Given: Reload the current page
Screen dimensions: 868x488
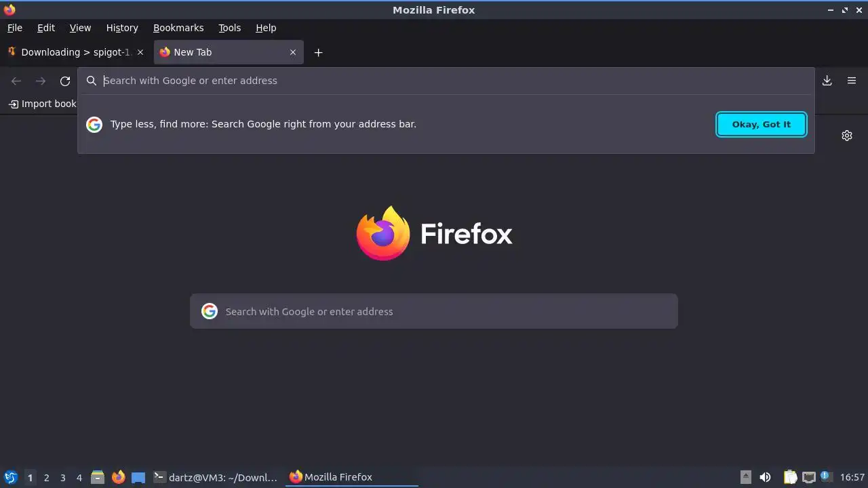Looking at the screenshot, I should (65, 81).
